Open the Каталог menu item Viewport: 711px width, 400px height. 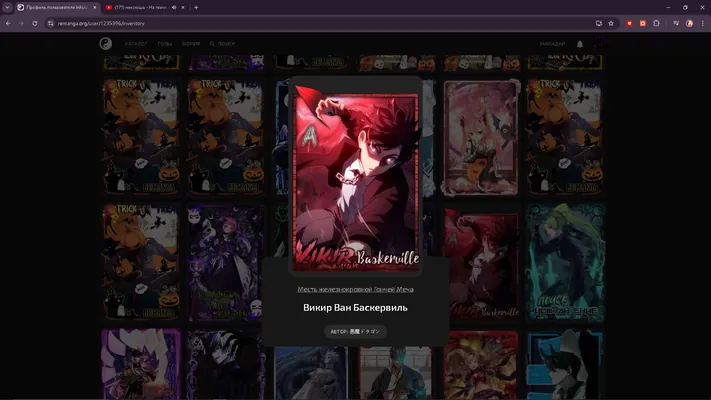click(x=136, y=44)
